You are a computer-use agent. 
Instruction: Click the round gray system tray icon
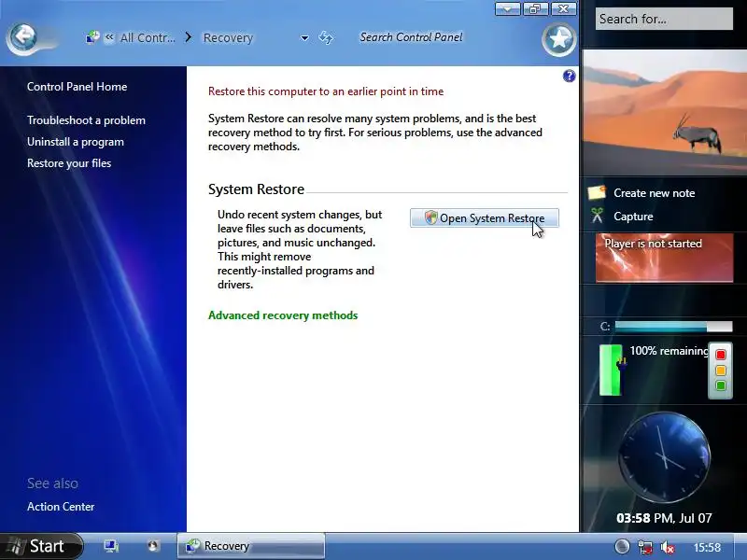tap(622, 546)
